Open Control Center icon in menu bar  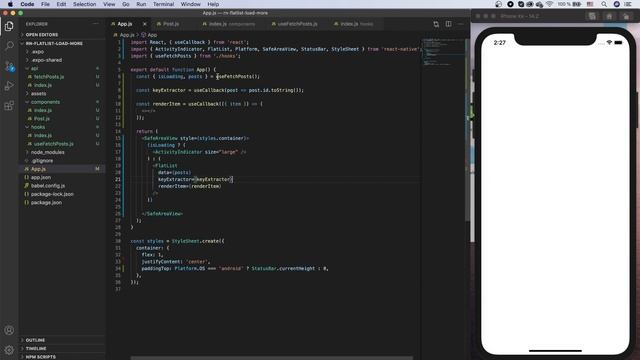pyautogui.click(x=628, y=4)
